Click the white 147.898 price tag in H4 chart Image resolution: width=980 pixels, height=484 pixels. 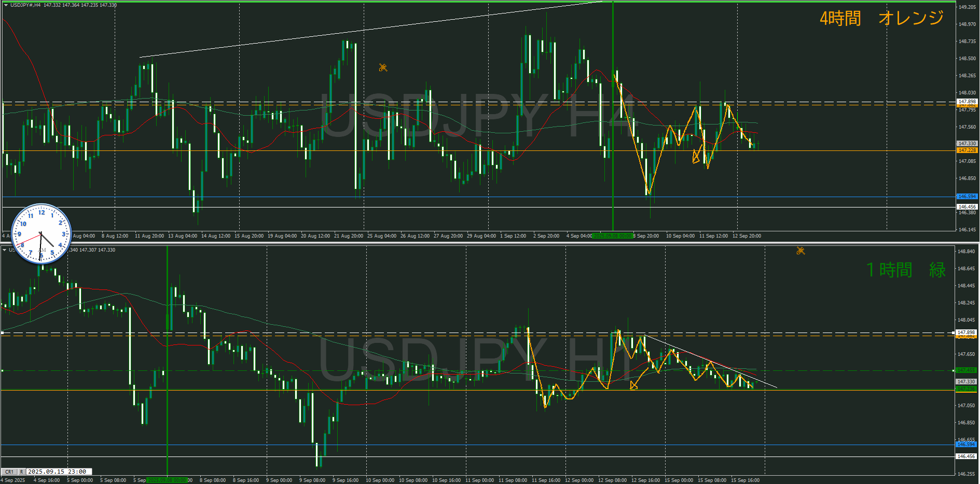pos(967,102)
